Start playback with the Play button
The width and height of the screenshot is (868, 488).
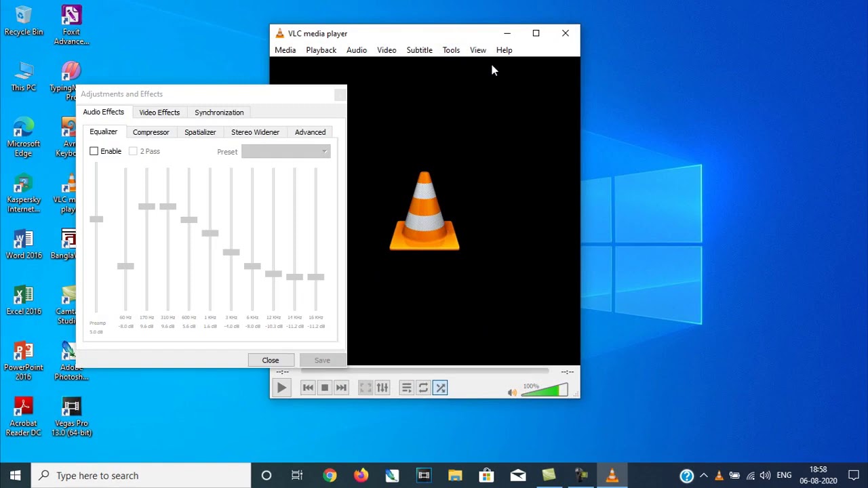pos(281,388)
